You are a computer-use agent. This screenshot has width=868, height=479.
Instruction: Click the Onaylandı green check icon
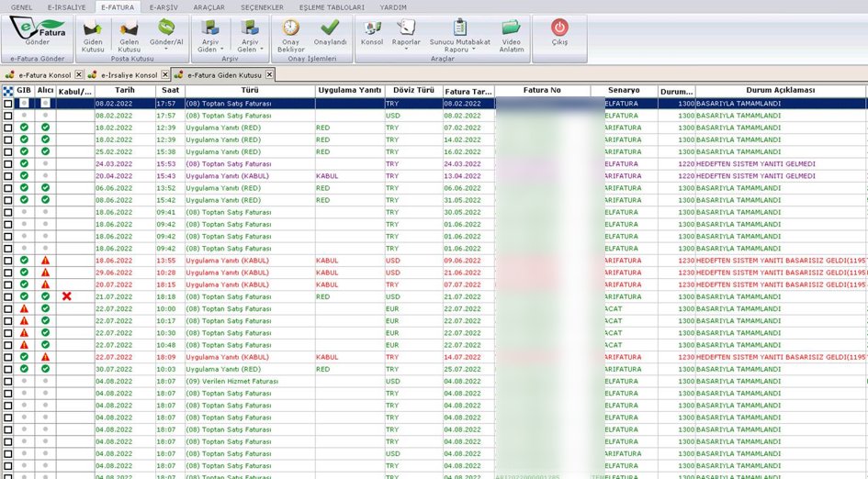click(330, 28)
